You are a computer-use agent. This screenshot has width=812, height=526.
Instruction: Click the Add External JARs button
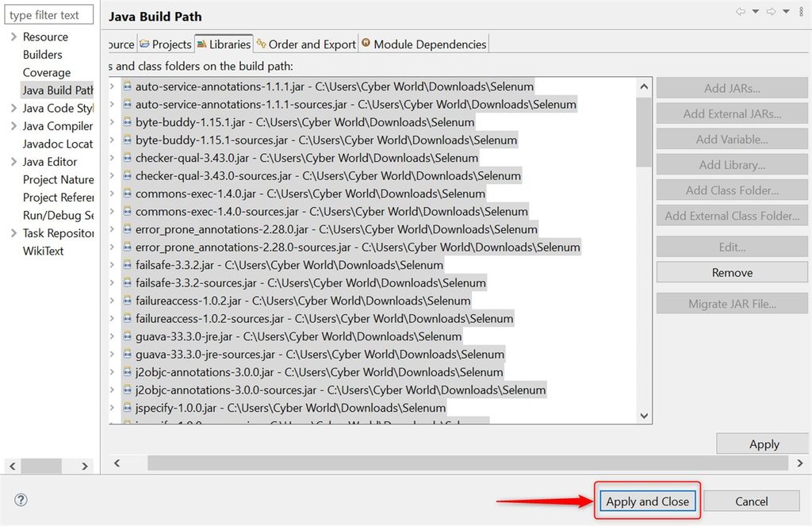click(x=732, y=114)
